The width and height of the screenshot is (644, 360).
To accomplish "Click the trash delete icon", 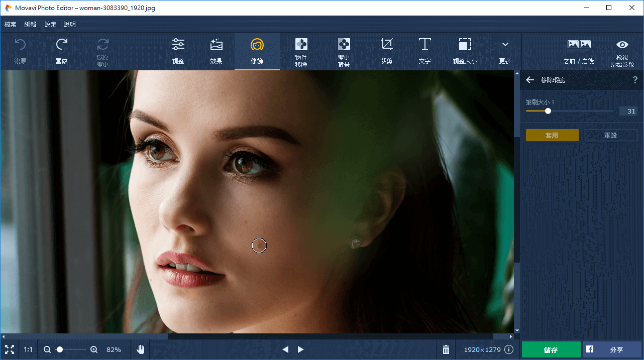I will pos(446,349).
